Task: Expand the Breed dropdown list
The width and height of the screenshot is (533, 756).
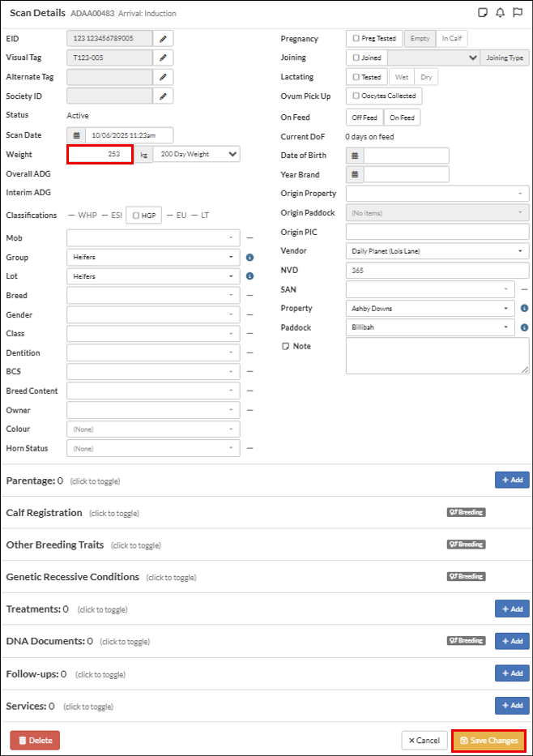Action: [153, 296]
